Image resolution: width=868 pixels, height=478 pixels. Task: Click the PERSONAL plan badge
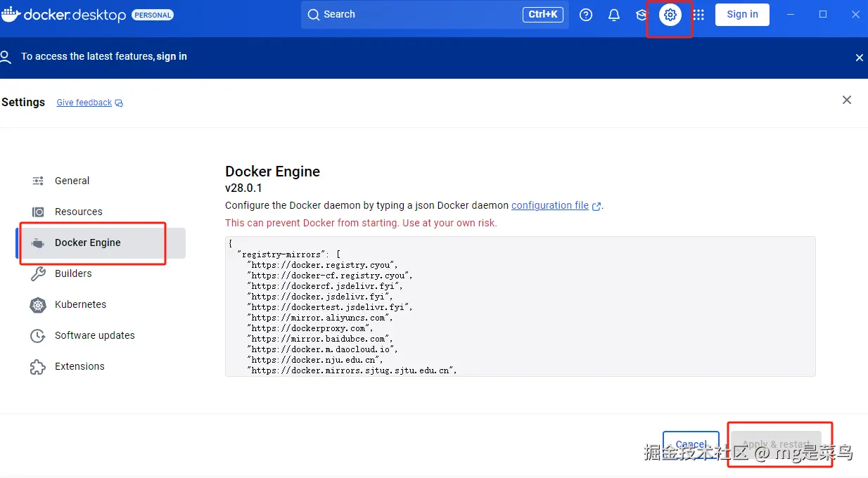coord(153,15)
